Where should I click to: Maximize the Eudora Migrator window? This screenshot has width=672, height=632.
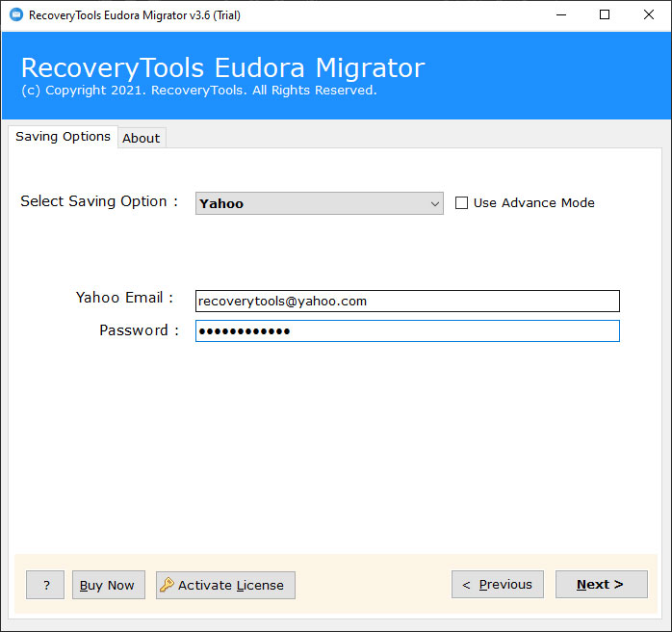605,15
